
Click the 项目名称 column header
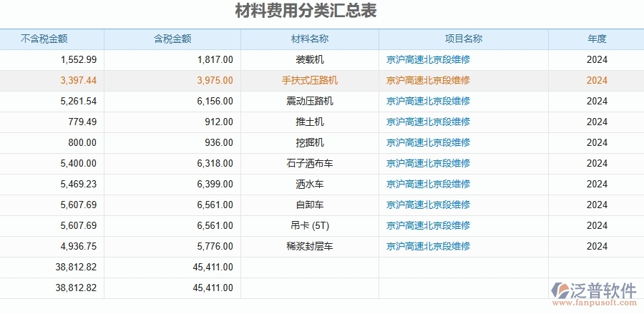[x=463, y=39]
